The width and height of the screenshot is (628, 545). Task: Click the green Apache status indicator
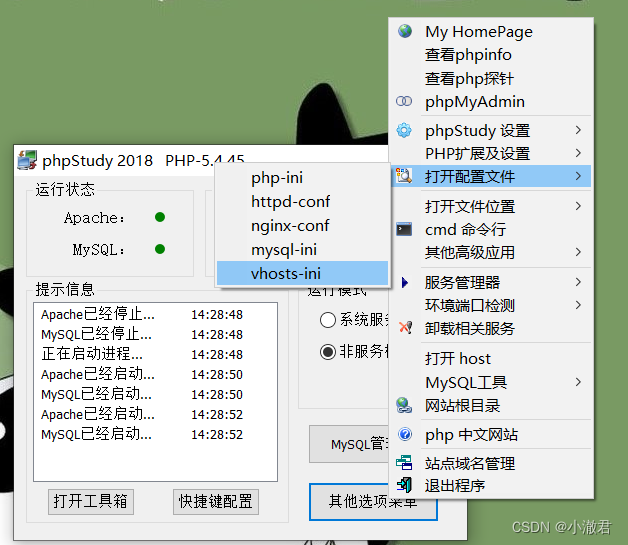pos(160,217)
